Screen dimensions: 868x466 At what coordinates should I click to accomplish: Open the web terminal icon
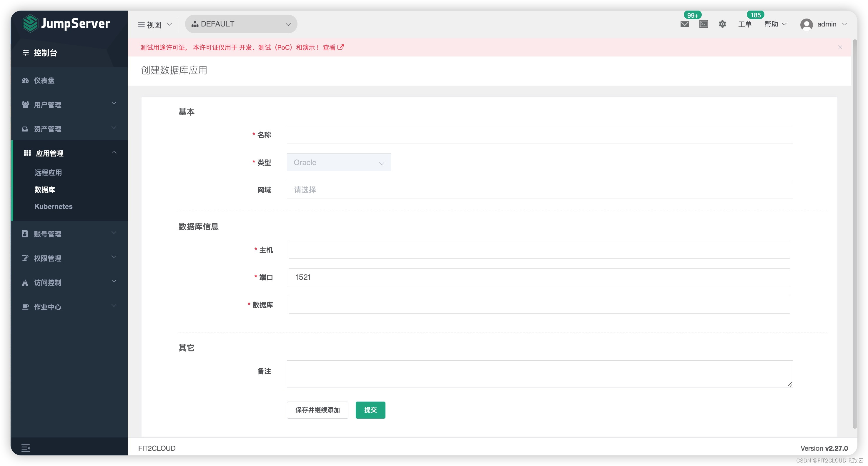[x=703, y=24]
